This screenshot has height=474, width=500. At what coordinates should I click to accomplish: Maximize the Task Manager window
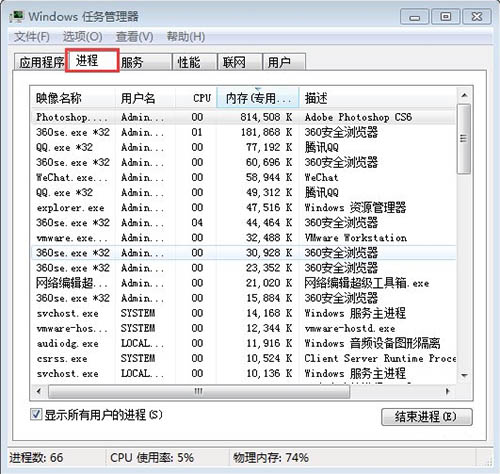point(446,17)
